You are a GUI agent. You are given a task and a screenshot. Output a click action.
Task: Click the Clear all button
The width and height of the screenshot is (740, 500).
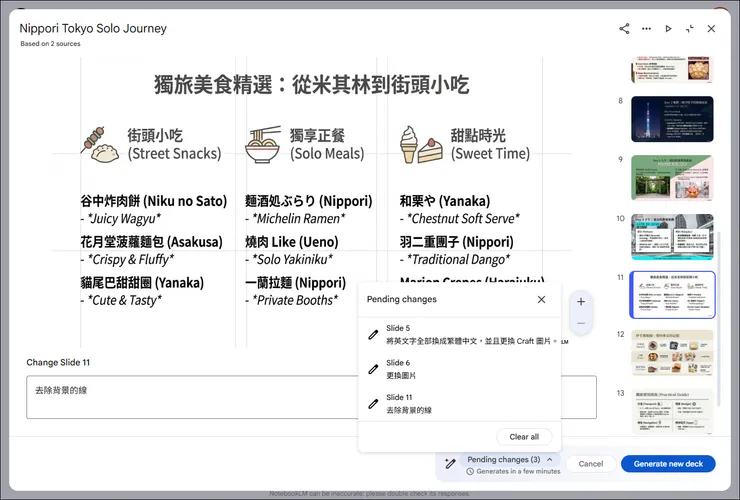[524, 437]
